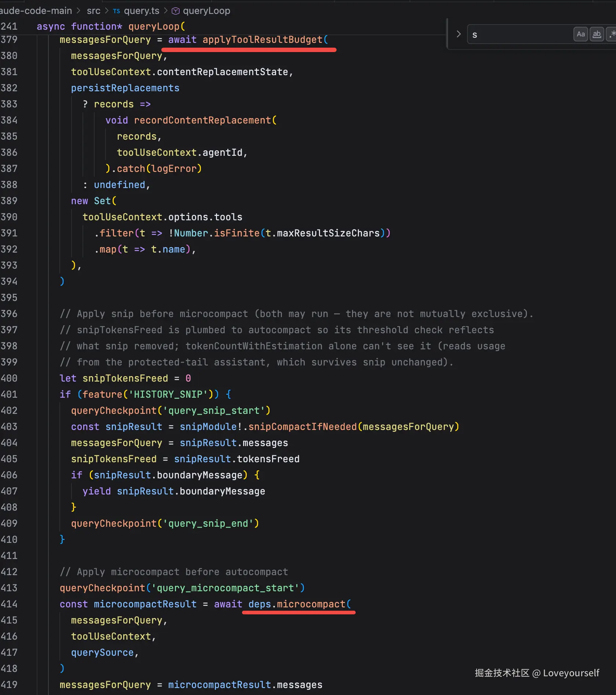The image size is (616, 695).
Task: Click deps.microcompact call on line 414
Action: coord(297,604)
